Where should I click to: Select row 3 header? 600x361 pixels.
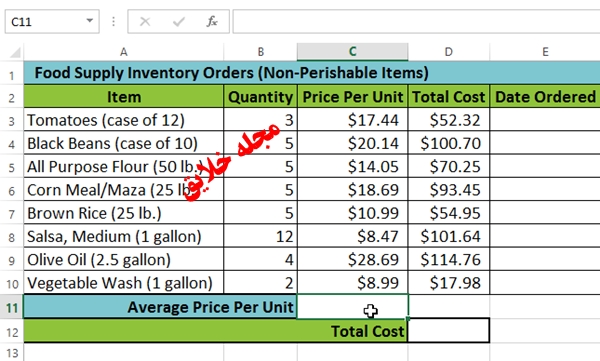pyautogui.click(x=11, y=120)
